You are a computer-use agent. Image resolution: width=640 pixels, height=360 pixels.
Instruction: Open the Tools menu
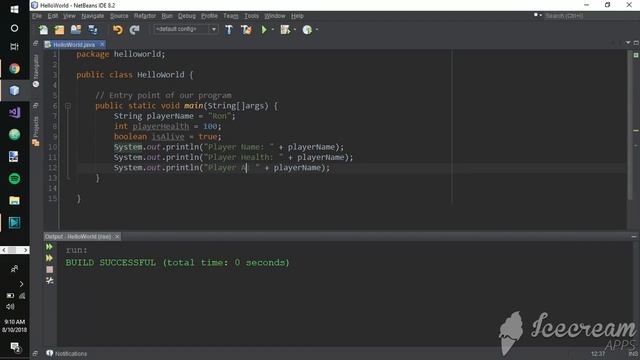[x=251, y=16]
